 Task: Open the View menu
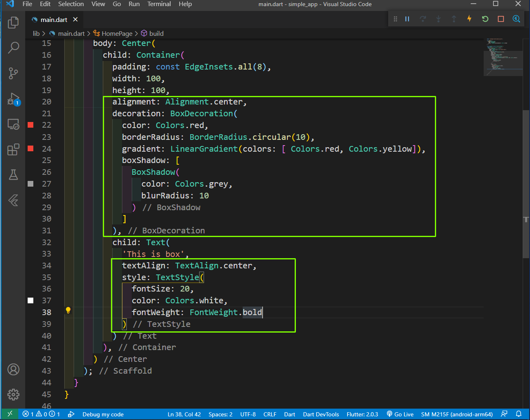(98, 4)
